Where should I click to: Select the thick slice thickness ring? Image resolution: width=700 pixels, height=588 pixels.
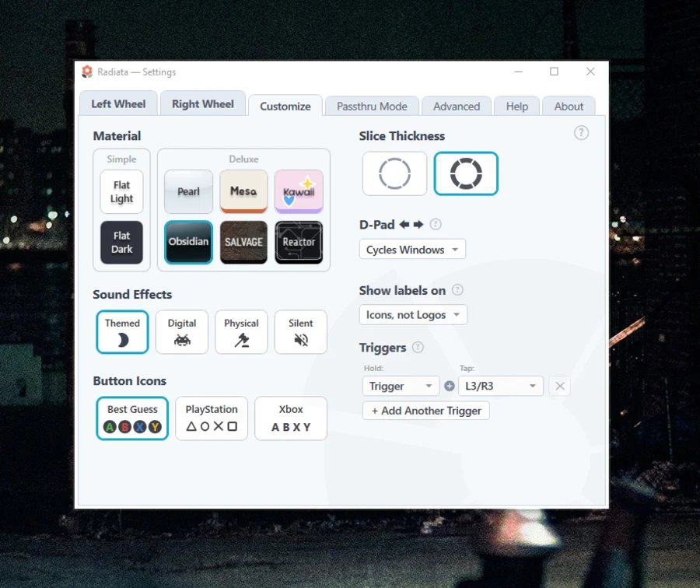[466, 173]
